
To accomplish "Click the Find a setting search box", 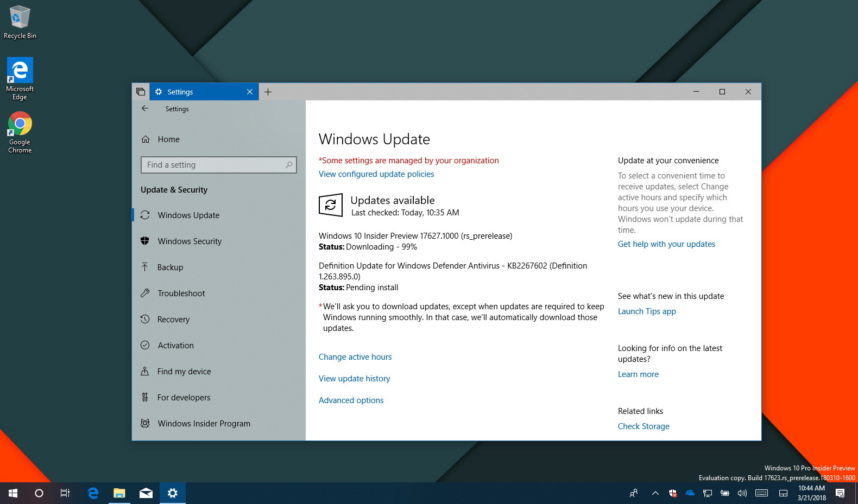I will [x=219, y=165].
